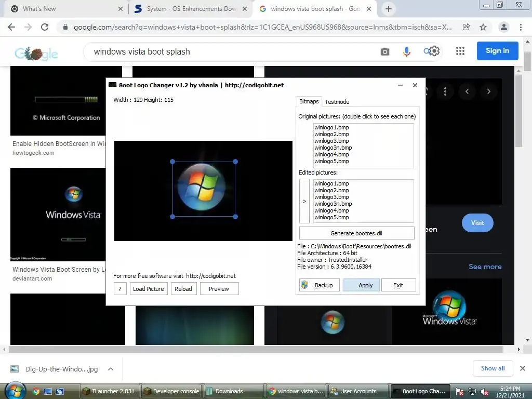The width and height of the screenshot is (532, 399).
Task: Search by image with camera icon
Action: pyautogui.click(x=385, y=51)
